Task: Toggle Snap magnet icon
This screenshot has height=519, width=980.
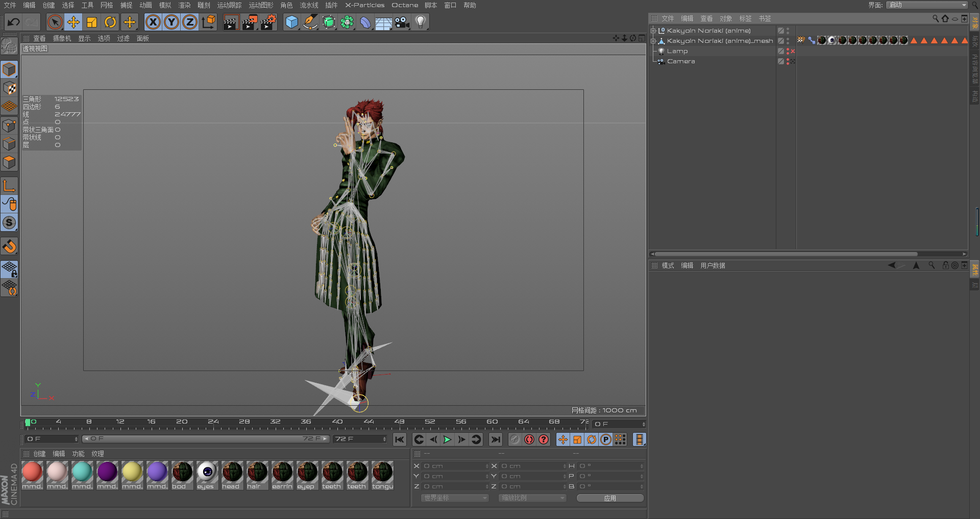Action: pos(9,246)
